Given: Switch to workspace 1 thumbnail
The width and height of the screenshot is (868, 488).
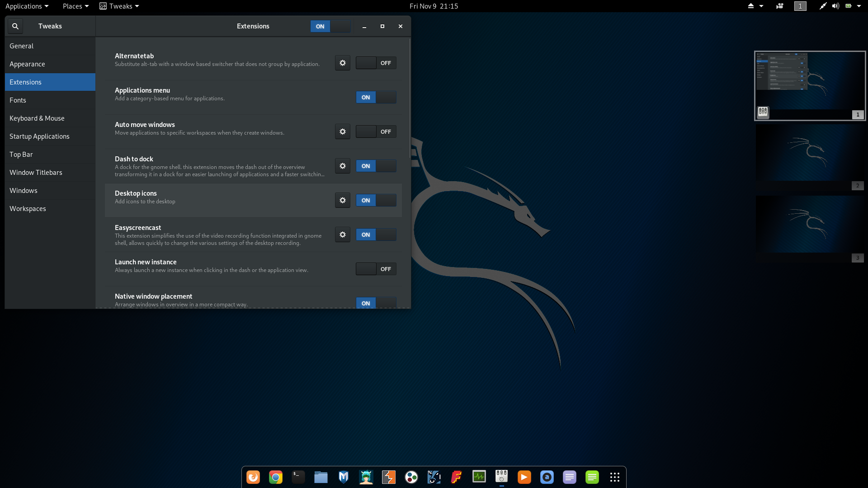Looking at the screenshot, I should pos(810,86).
